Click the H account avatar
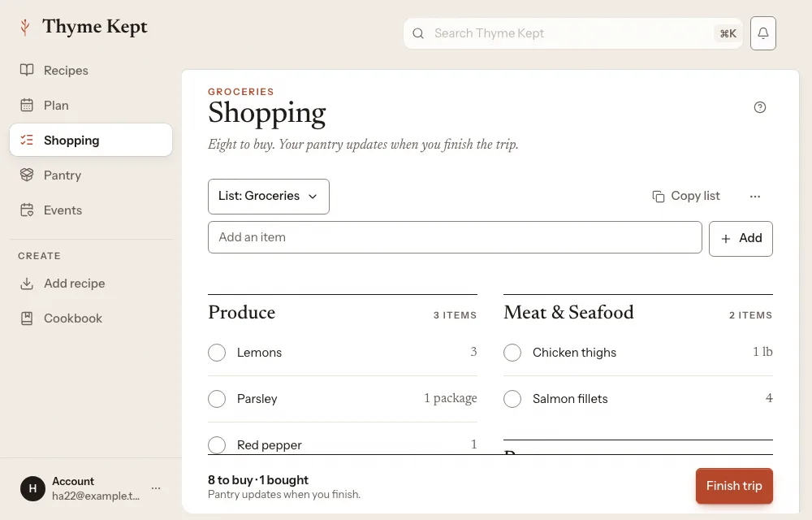Viewport: 812px width, 520px height. 32,488
